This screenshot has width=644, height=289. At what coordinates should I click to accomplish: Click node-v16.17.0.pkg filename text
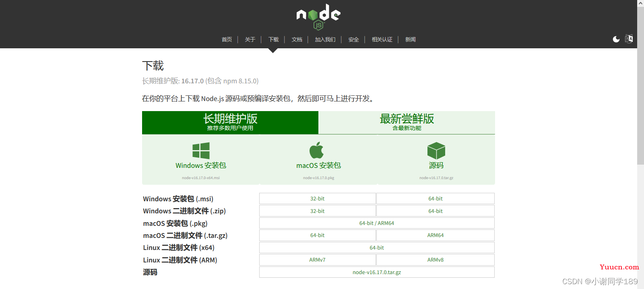pos(318,178)
